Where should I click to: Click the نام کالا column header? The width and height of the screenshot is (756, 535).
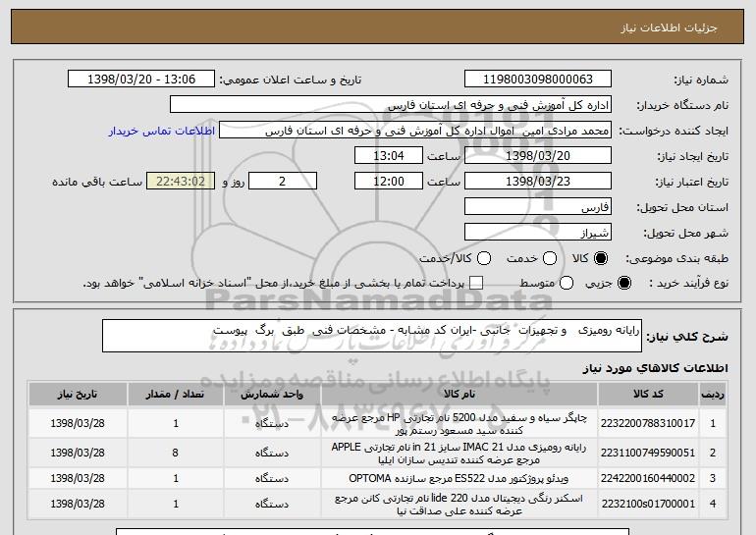coord(459,395)
